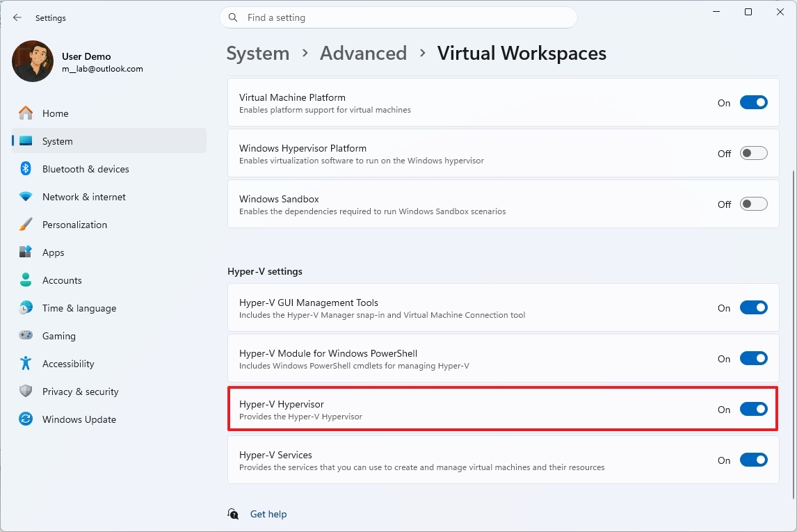
Task: Click the Get help link
Action: 268,514
